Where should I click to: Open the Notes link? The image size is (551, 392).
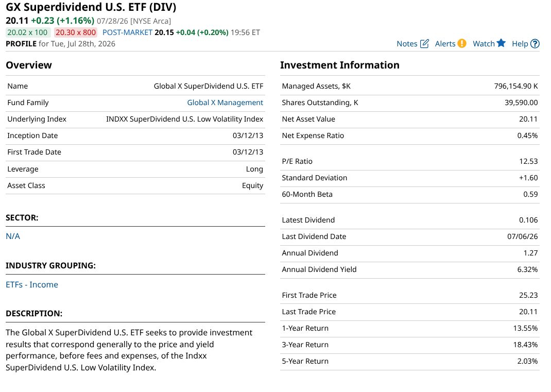(407, 44)
